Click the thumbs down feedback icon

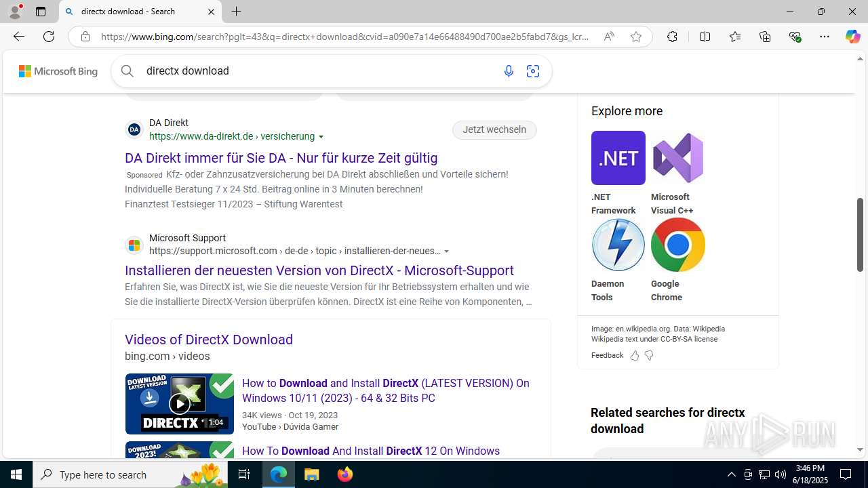[649, 355]
